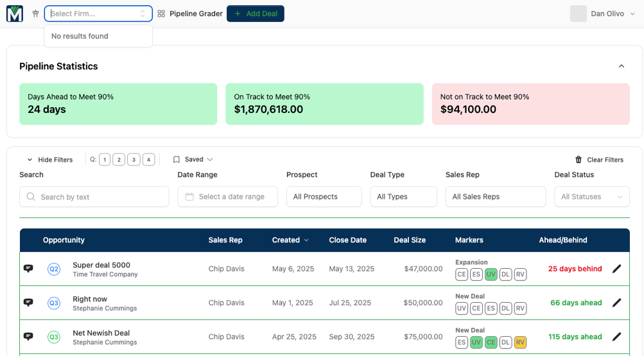Viewport: 644px width, 356px height.
Task: Click the trash icon for Clear Filters
Action: click(x=579, y=160)
